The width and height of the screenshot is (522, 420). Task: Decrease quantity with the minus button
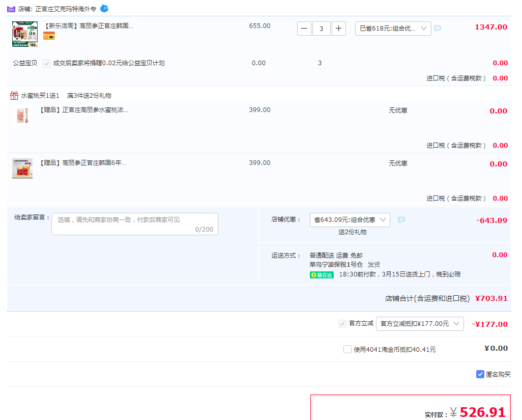click(304, 29)
